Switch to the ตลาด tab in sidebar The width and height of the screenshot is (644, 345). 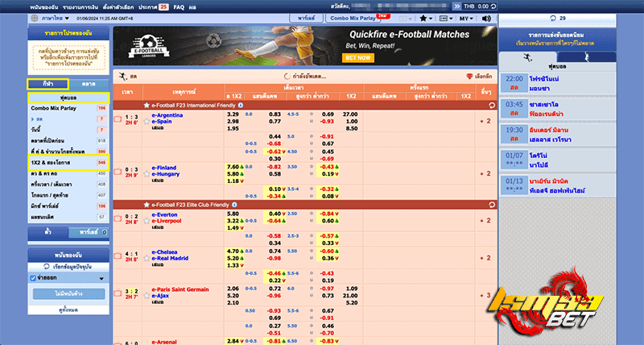tap(89, 84)
